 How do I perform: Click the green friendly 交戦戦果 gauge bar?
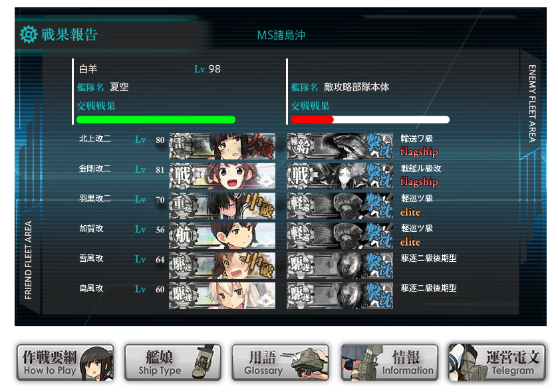coord(156,120)
